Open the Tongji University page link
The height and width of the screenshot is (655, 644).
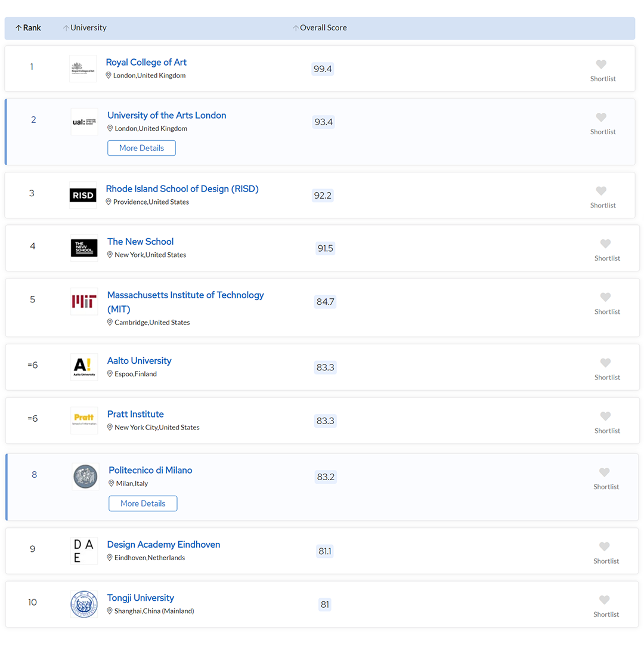(x=141, y=598)
